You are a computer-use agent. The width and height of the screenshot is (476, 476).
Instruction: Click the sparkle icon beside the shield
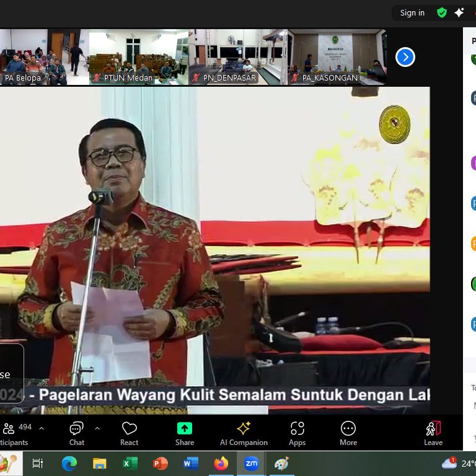(x=459, y=12)
